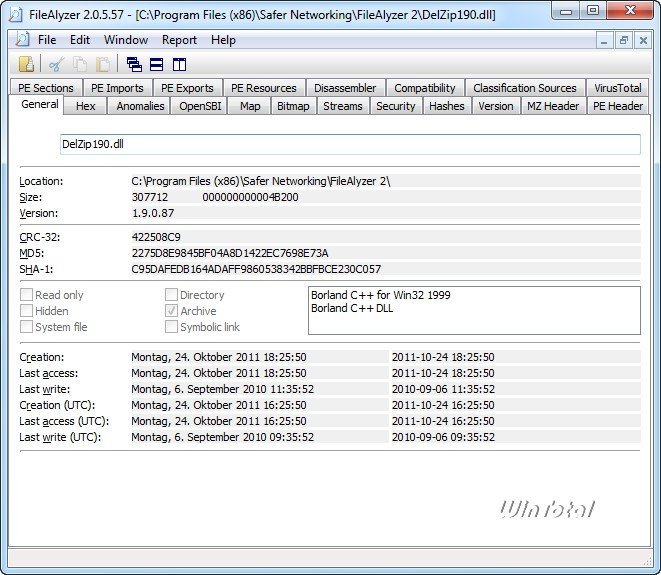Click the MD5 hash value
The width and height of the screenshot is (661, 575).
[230, 253]
